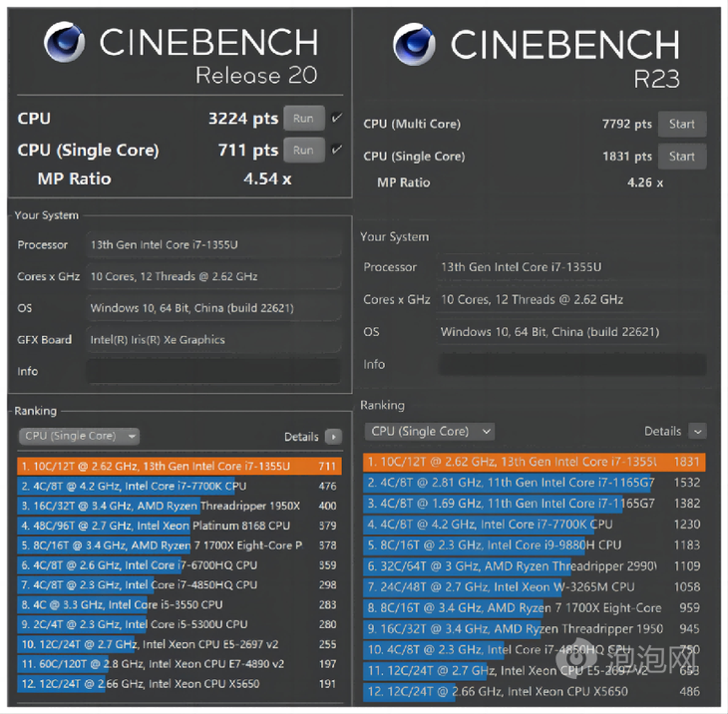This screenshot has width=728, height=714.
Task: Click the R20 MP Ratio value 4.54 x
Action: tap(267, 179)
